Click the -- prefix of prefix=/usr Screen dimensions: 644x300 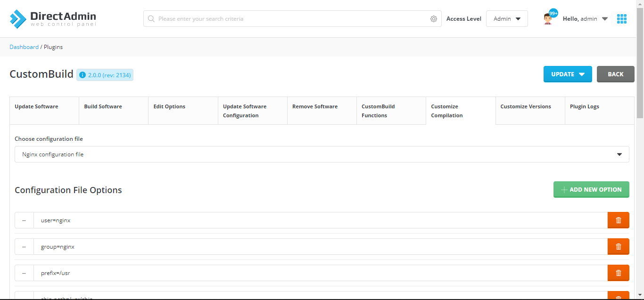pos(24,273)
